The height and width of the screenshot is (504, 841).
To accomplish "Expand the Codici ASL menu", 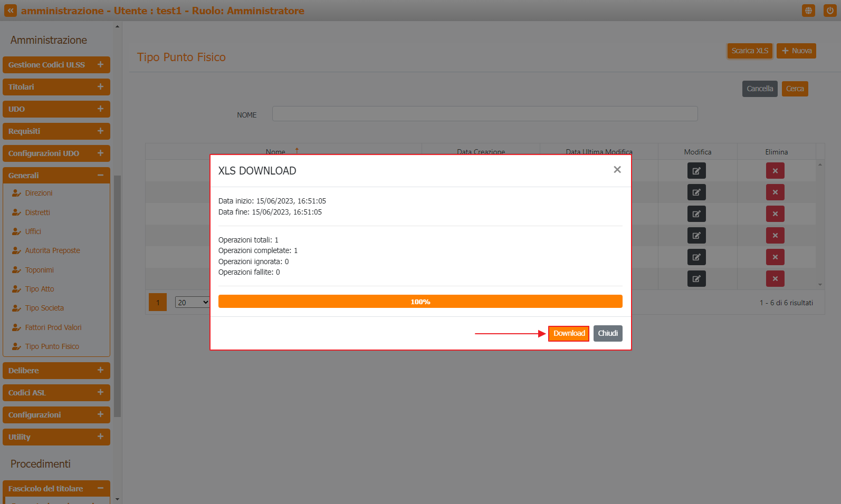I will point(56,393).
